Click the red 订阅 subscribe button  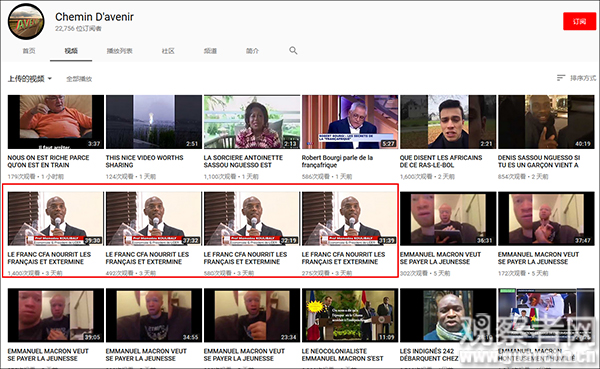tap(579, 21)
